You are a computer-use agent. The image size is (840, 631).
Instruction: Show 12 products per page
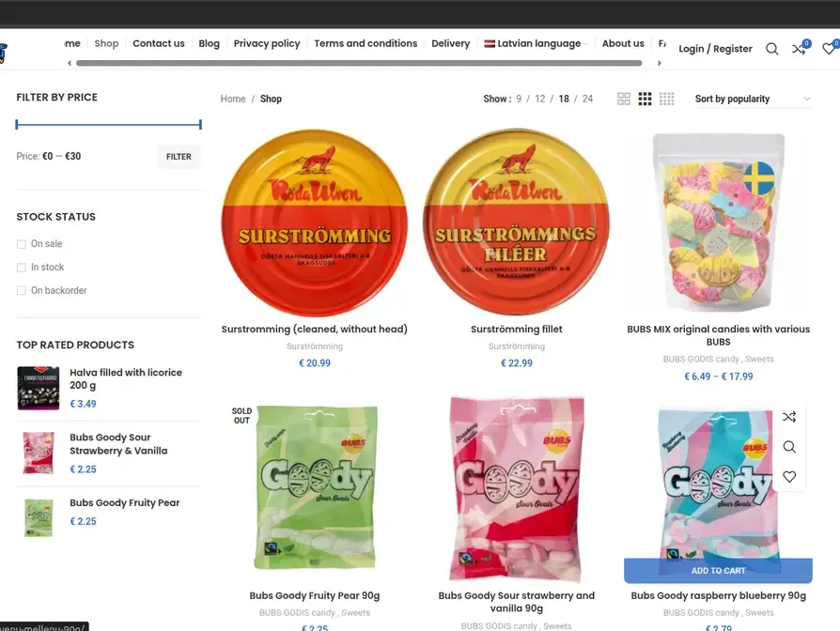pyautogui.click(x=540, y=99)
